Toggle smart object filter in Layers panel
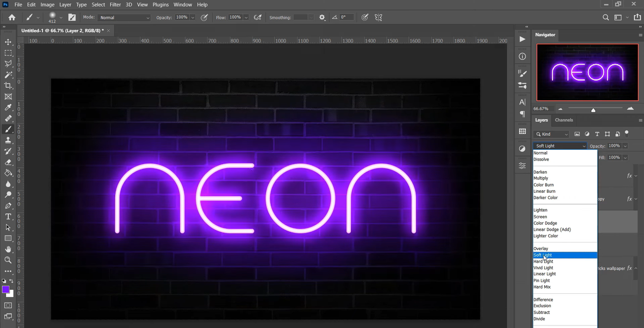644x328 pixels. (x=617, y=134)
